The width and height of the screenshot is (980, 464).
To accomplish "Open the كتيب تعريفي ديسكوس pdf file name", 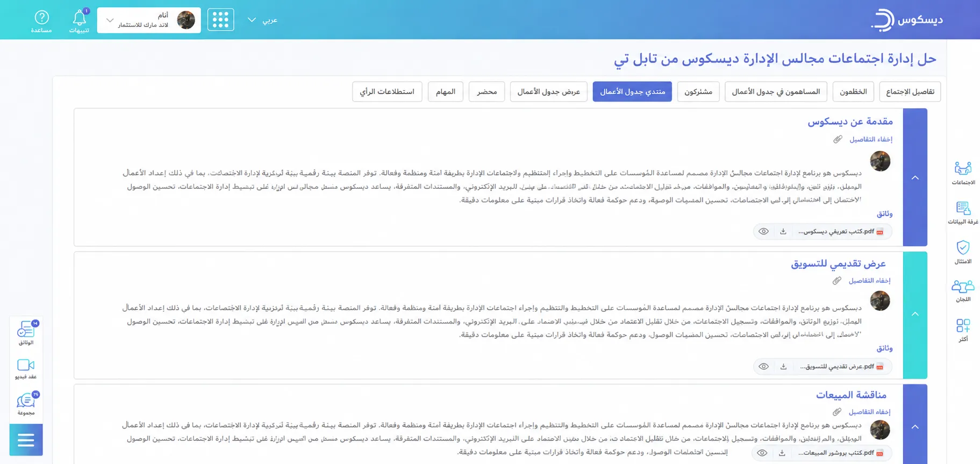I will tap(836, 231).
